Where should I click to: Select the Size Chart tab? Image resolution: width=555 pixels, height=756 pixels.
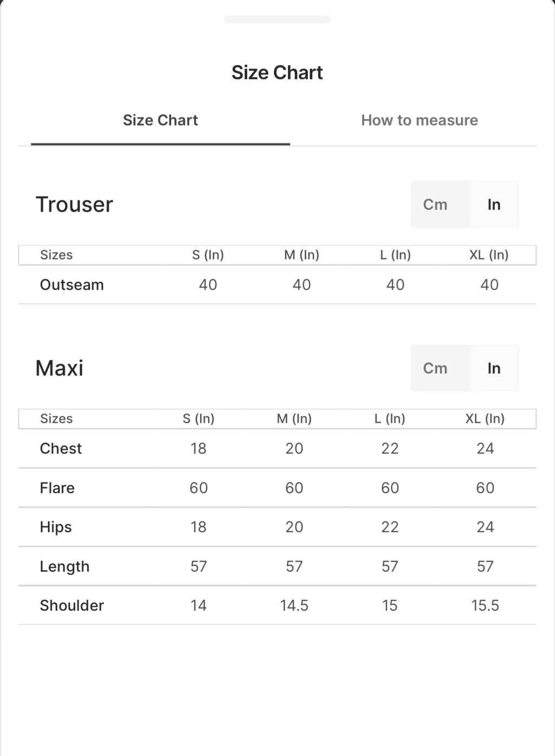coord(160,120)
